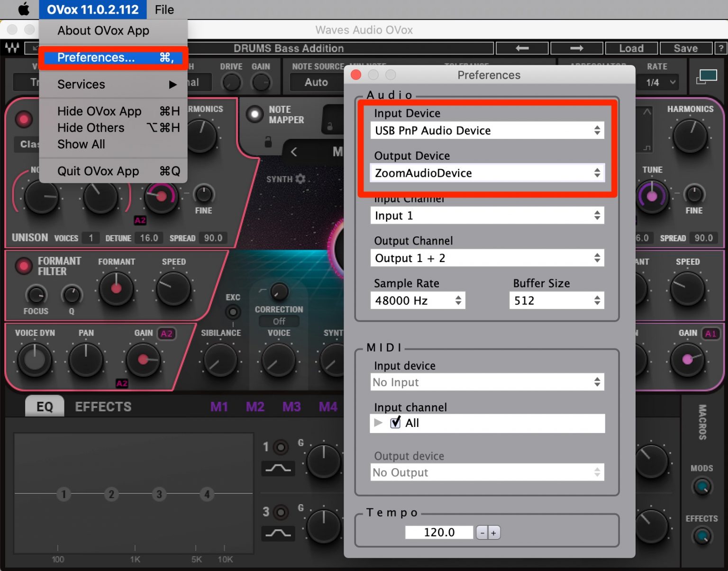Toggle the Formant Filter on/off

tap(24, 266)
